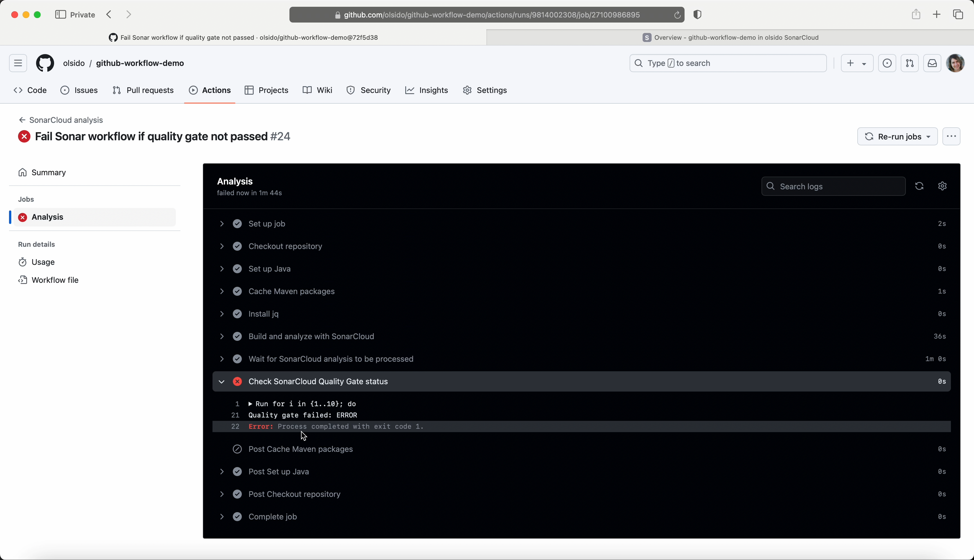Open the log settings gear icon
Viewport: 974px width, 560px height.
click(x=942, y=186)
